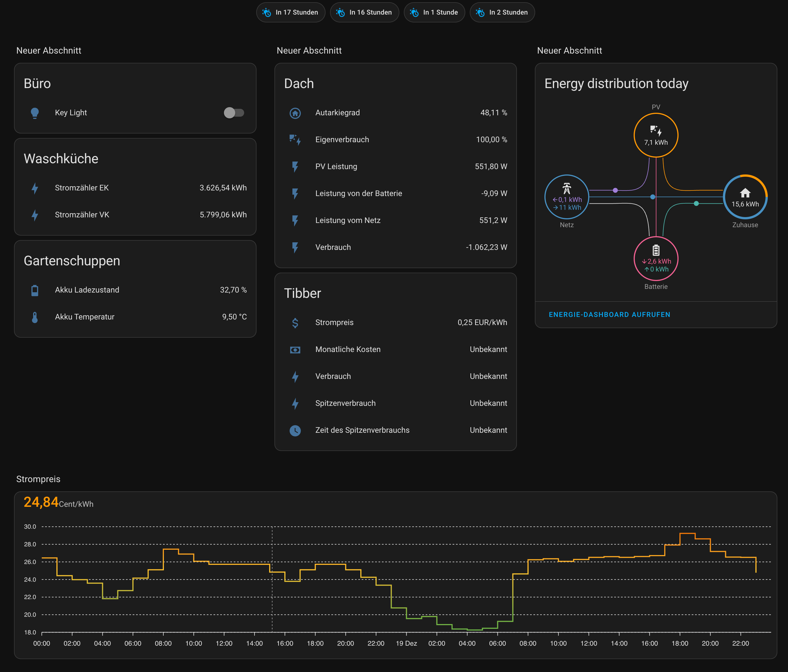The image size is (788, 672).
Task: Click the '19 Dez' label on chart axis
Action: (407, 643)
